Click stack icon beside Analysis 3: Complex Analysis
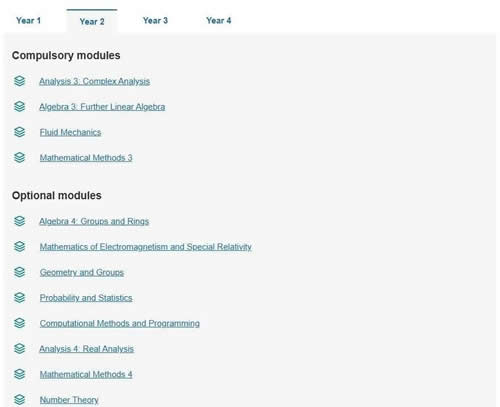Screen dimensions: 500x407 coord(20,81)
